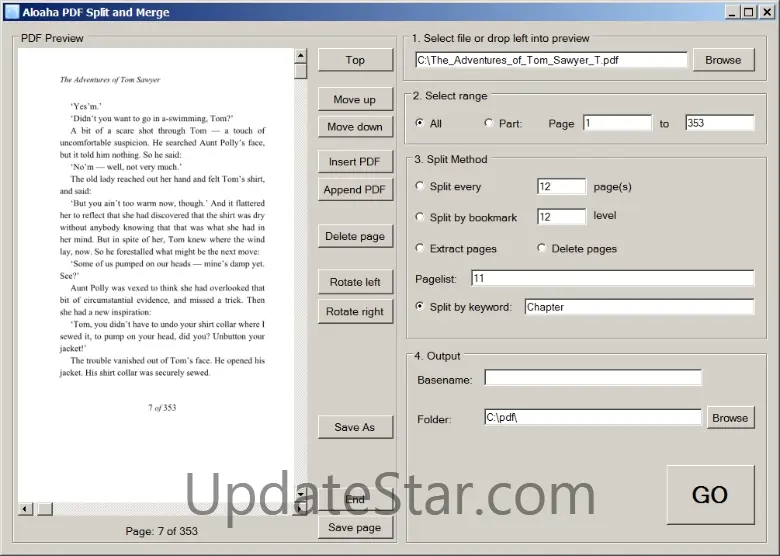Select the All range radio button
This screenshot has height=556, width=780.
420,123
